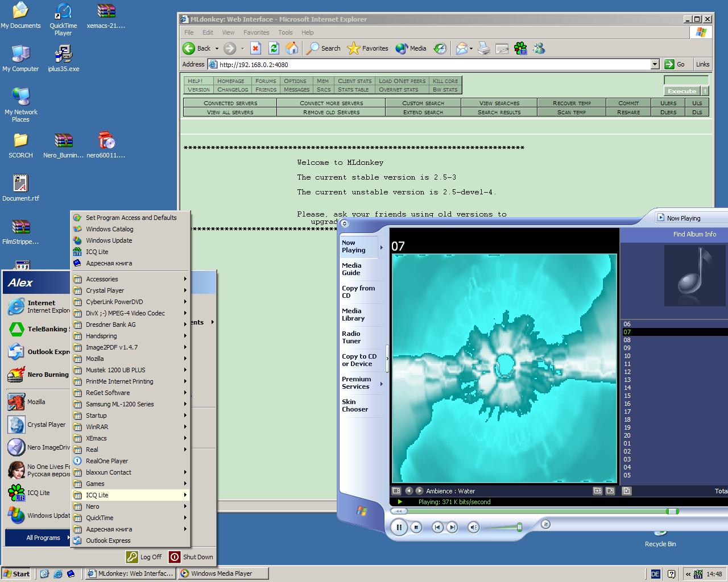Screen dimensions: 728x582
Task: Open the IE History icon
Action: pyautogui.click(x=440, y=48)
